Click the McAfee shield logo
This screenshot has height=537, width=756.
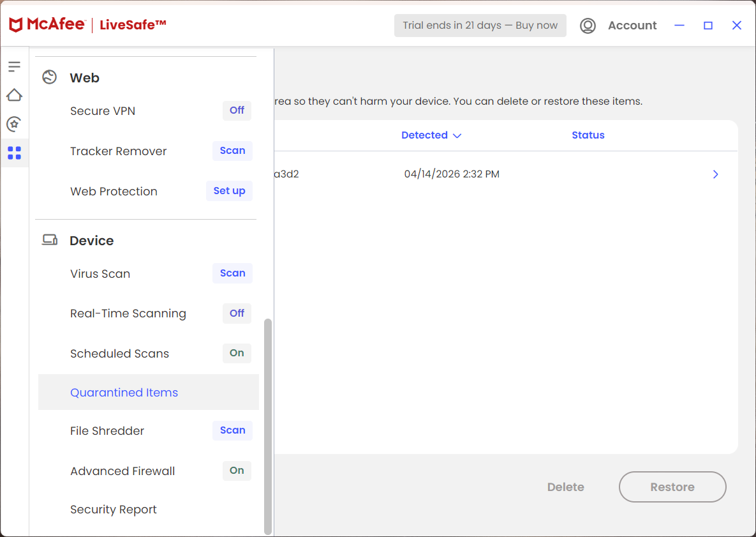click(x=16, y=25)
